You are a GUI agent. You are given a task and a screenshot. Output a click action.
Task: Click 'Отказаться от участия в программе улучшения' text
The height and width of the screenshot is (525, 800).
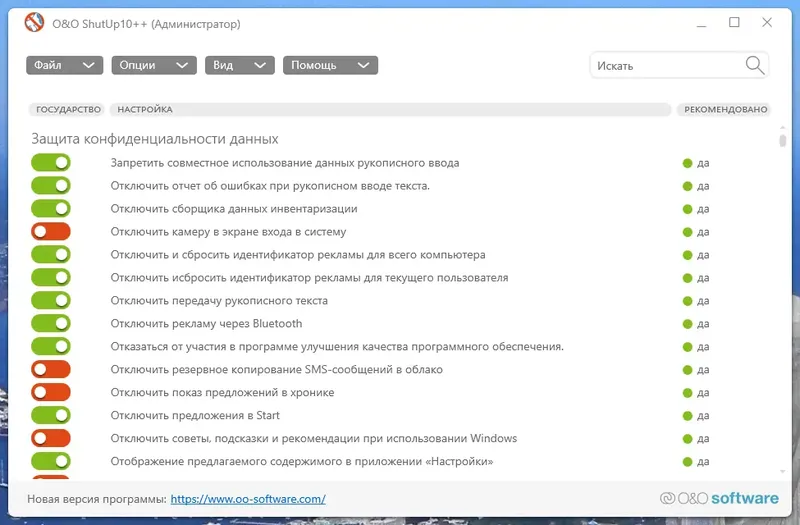[337, 346]
